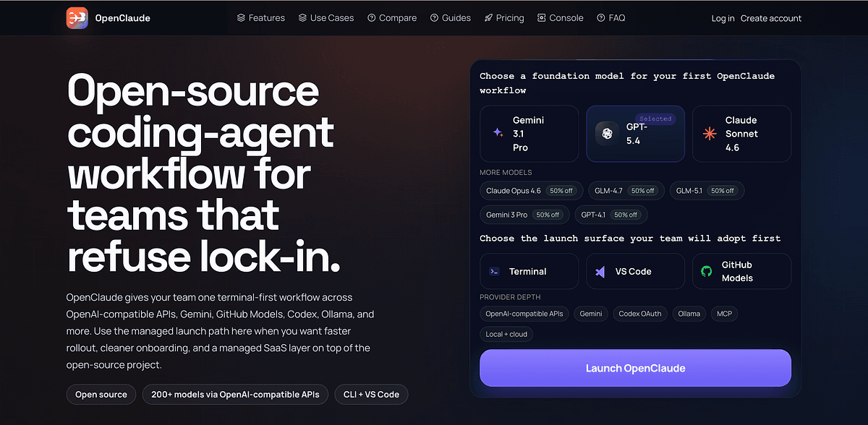The height and width of the screenshot is (425, 868).
Task: Click the Create account link
Action: pos(771,17)
